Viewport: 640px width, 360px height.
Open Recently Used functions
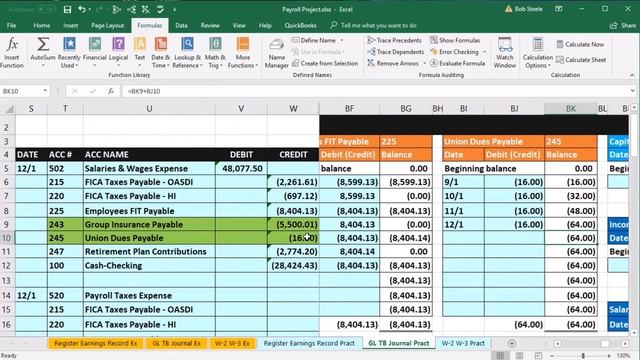click(x=69, y=53)
